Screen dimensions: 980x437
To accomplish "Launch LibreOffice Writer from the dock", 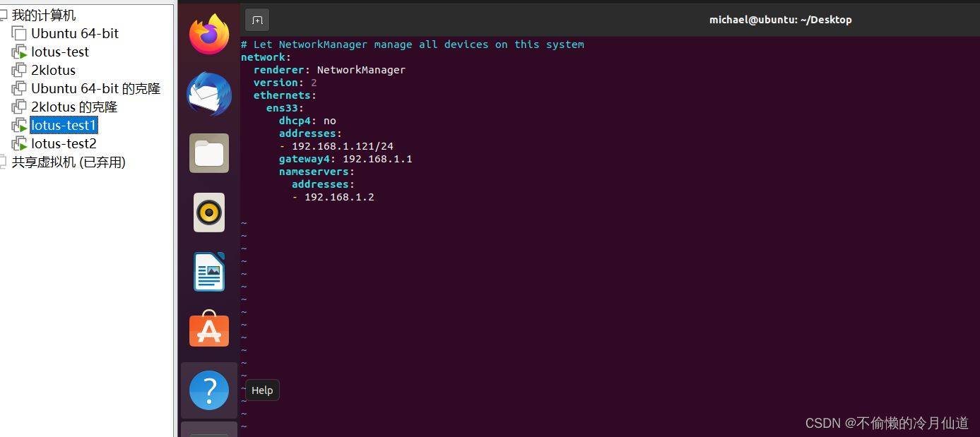I will pyautogui.click(x=209, y=272).
